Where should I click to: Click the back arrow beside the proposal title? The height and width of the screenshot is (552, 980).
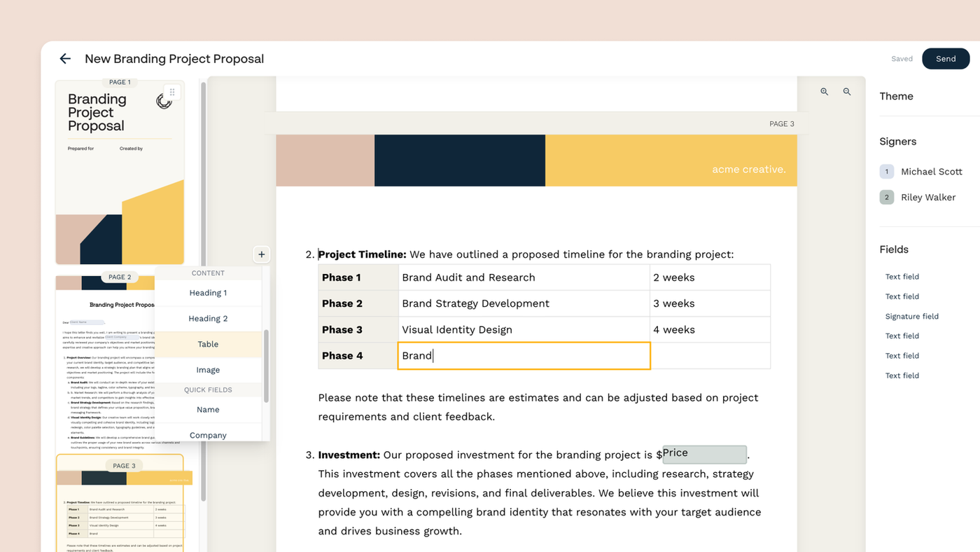click(x=65, y=59)
